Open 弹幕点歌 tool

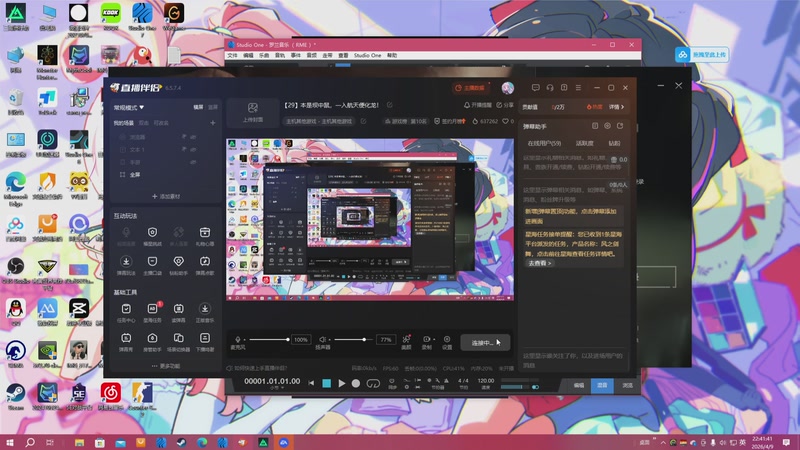[205, 265]
